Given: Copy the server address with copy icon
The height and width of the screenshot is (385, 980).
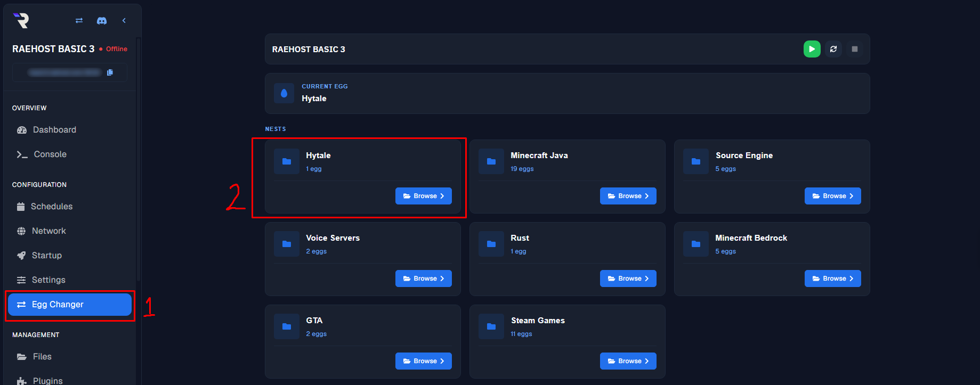Looking at the screenshot, I should [110, 72].
